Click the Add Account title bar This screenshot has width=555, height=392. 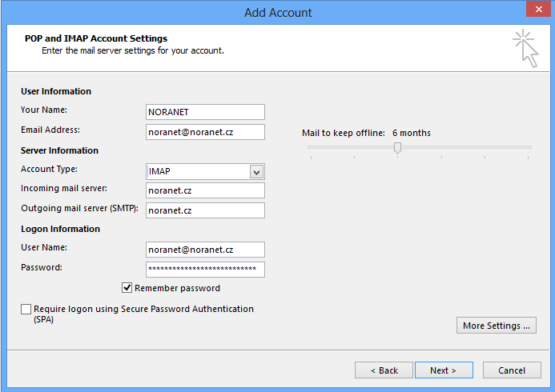point(277,12)
